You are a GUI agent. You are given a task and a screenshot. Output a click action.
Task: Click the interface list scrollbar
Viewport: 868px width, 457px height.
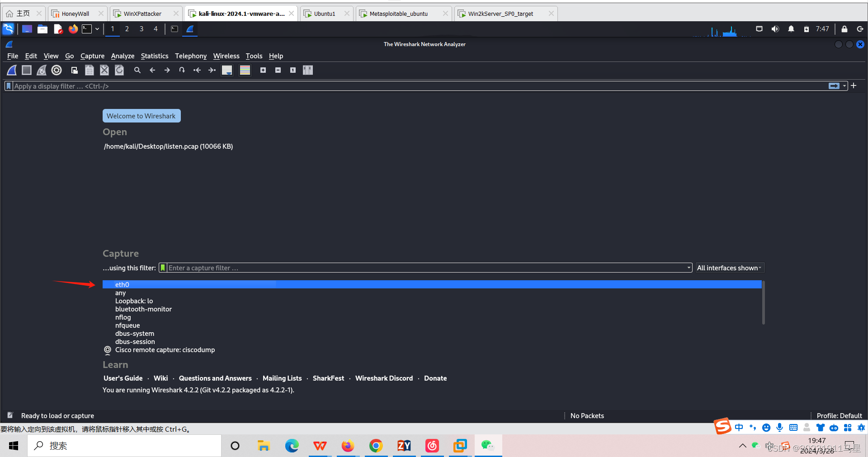click(763, 302)
